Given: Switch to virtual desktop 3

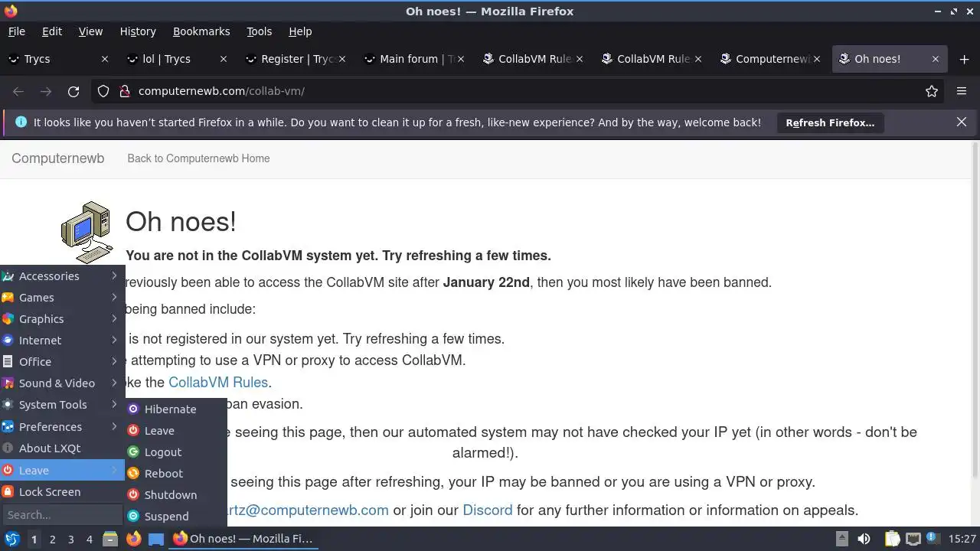Looking at the screenshot, I should [x=71, y=540].
